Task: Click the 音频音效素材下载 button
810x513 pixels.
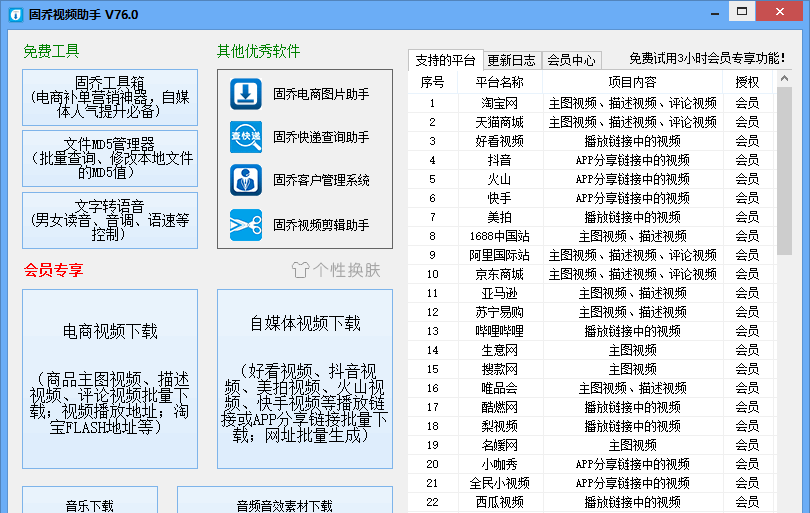Action: 284,502
